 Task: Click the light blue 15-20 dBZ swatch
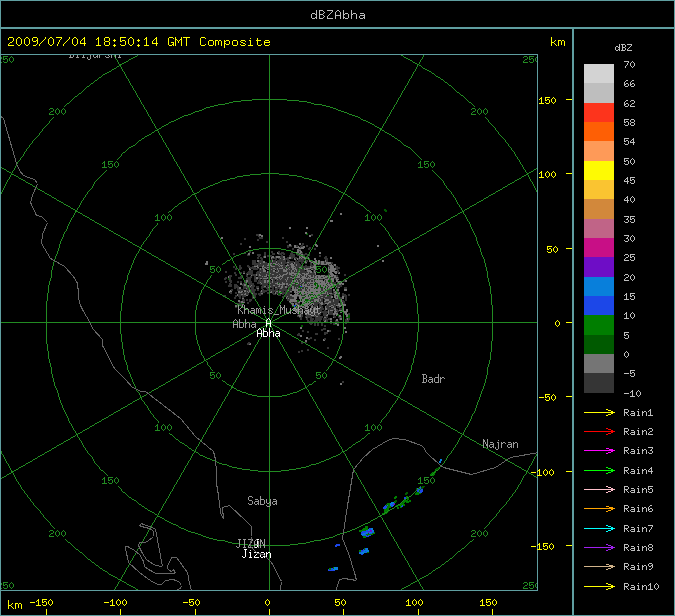click(x=599, y=286)
